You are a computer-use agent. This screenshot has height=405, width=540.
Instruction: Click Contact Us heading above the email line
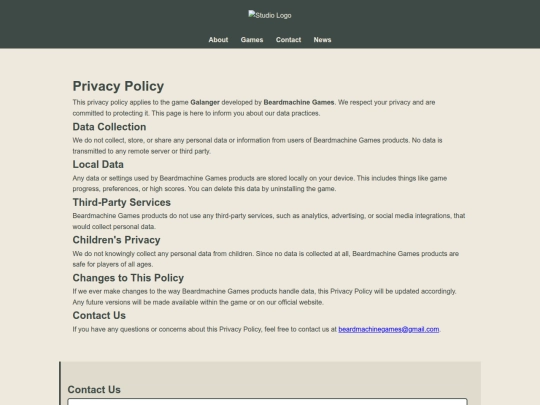[99, 315]
